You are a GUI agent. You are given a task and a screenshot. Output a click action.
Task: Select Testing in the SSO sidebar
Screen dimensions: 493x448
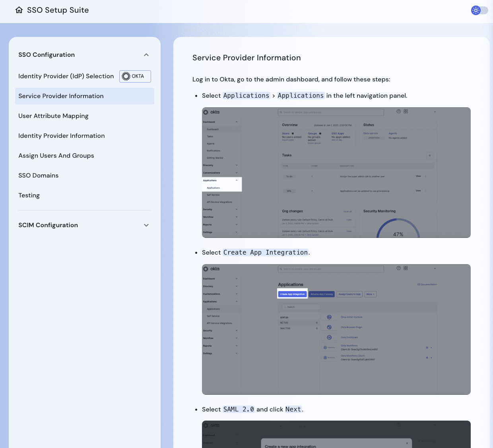[x=29, y=195]
